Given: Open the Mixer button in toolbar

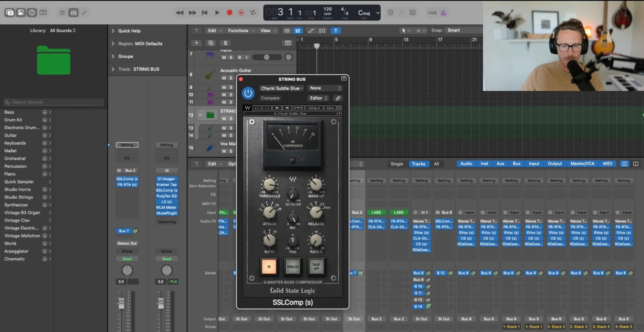Looking at the screenshot, I should click(74, 12).
